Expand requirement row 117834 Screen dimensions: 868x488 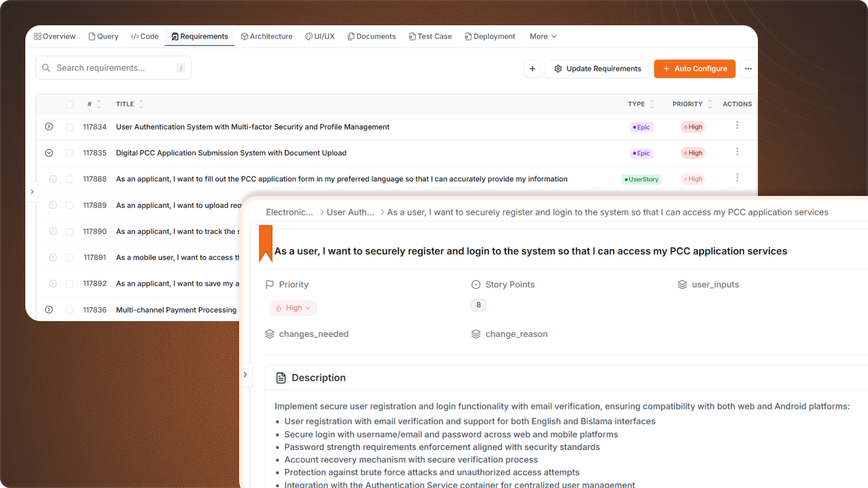pos(49,126)
